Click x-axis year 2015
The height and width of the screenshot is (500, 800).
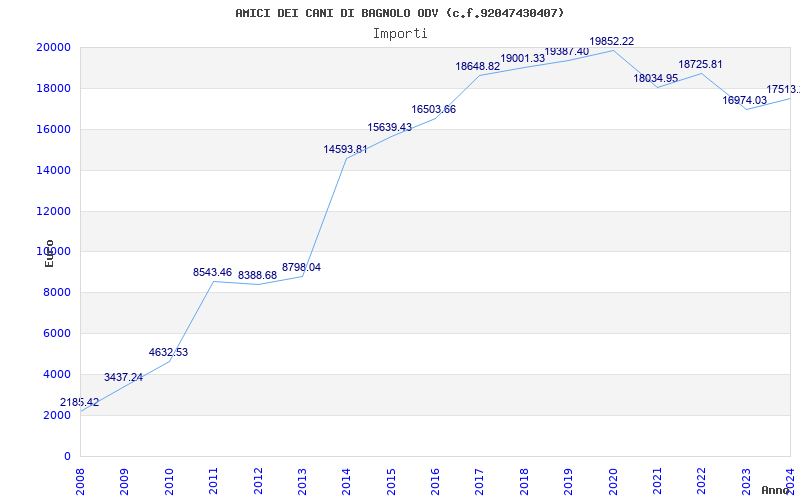[391, 482]
